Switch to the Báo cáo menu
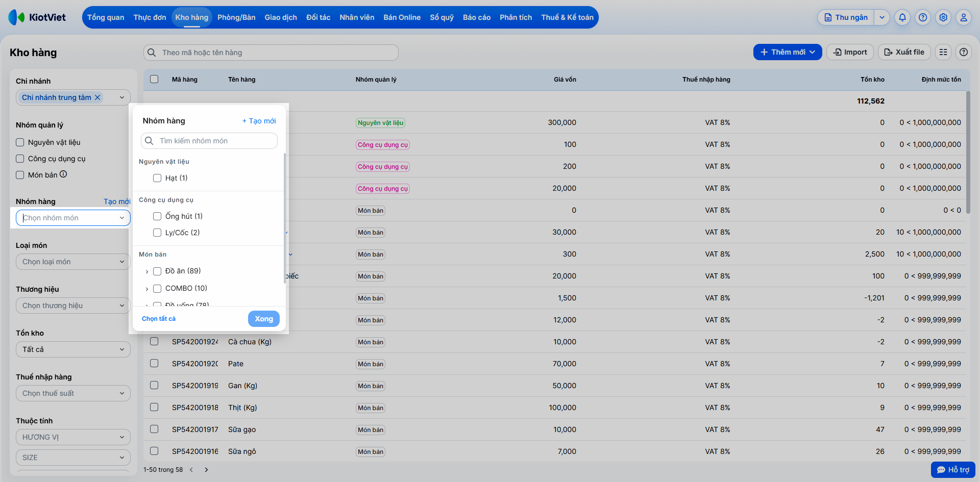Screen dimensions: 980x482 (x=477, y=17)
